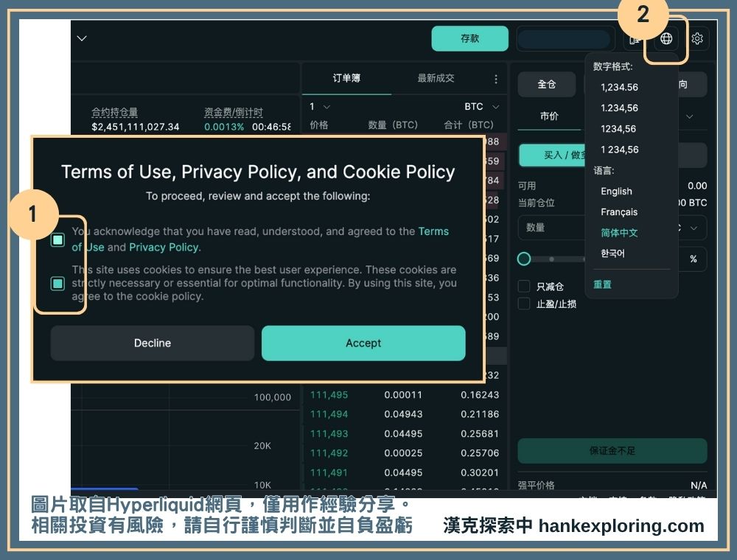Switch to the 最新成交 tab
737x560 pixels.
[x=436, y=78]
